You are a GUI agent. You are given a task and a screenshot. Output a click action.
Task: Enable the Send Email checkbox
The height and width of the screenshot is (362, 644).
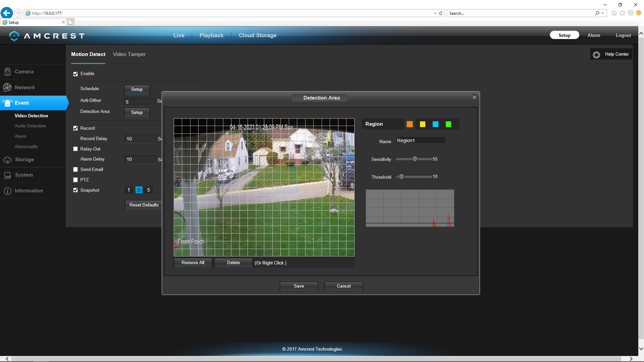click(x=75, y=170)
